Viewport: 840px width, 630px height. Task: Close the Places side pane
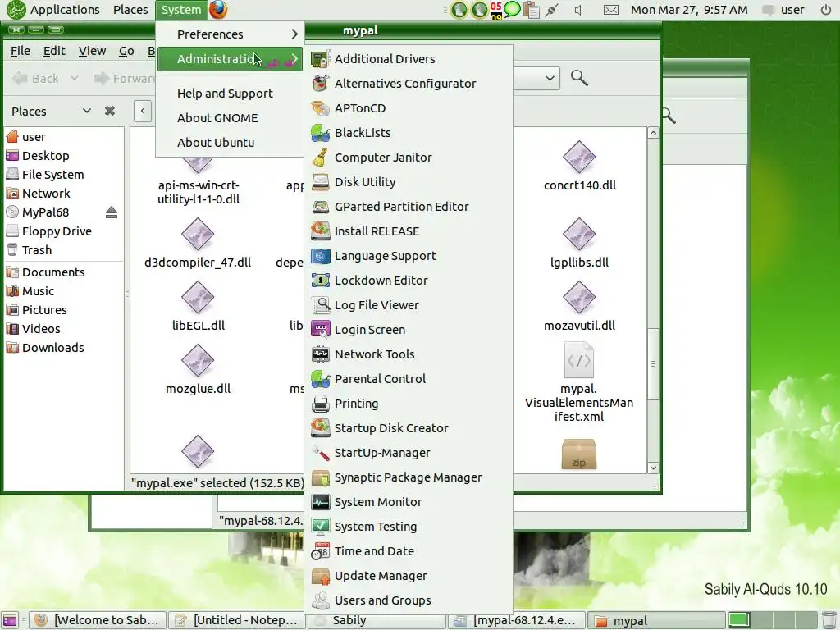click(x=110, y=111)
